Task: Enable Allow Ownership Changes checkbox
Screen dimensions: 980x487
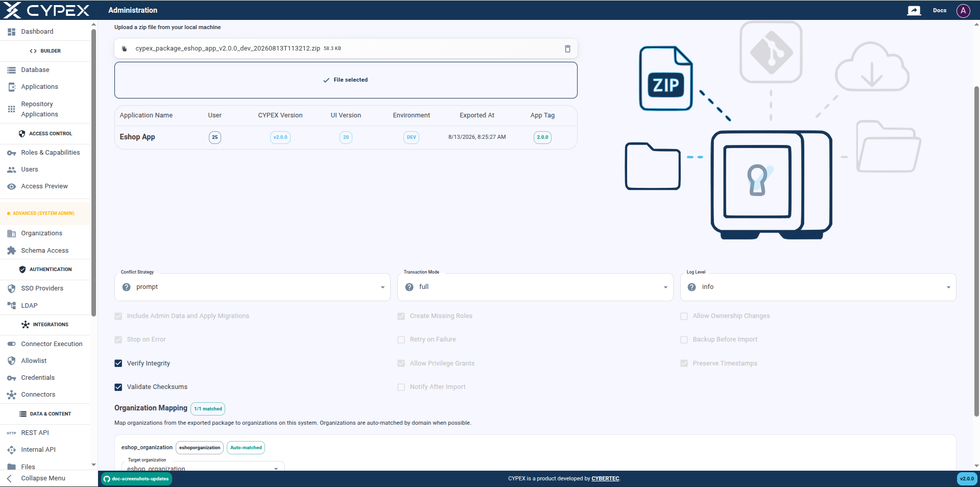Action: (x=684, y=316)
